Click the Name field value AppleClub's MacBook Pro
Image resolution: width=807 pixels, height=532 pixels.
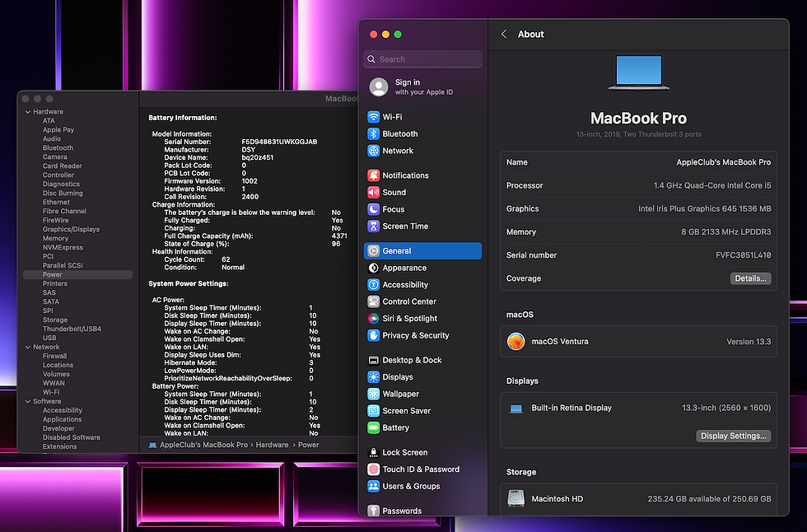[x=724, y=162]
